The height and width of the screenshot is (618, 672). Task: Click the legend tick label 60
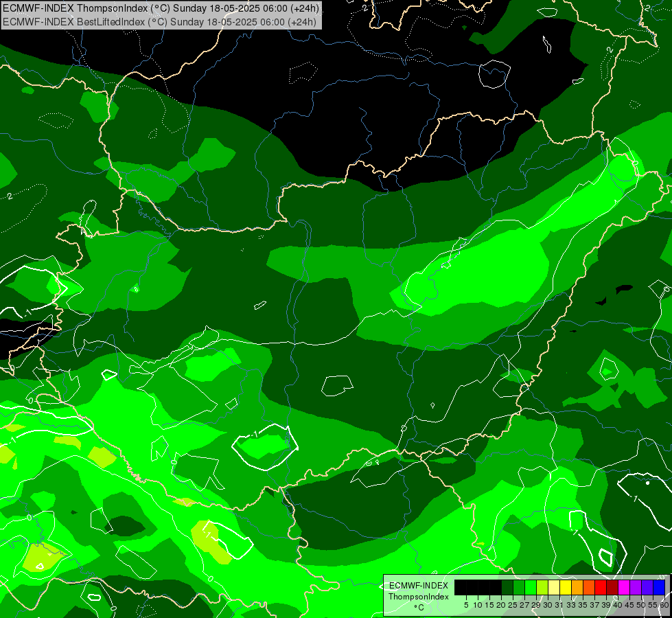pyautogui.click(x=664, y=605)
